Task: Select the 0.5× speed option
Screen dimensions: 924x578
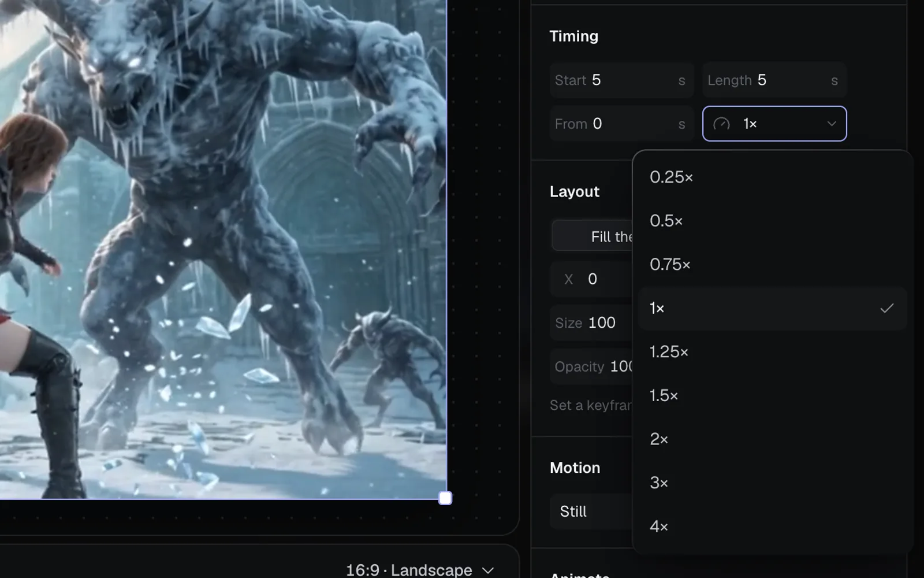Action: tap(772, 221)
